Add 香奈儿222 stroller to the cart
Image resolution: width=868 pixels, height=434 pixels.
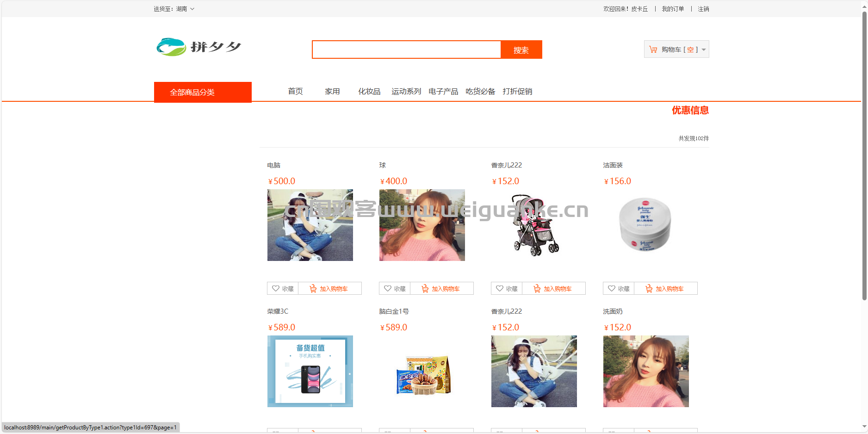[554, 288]
